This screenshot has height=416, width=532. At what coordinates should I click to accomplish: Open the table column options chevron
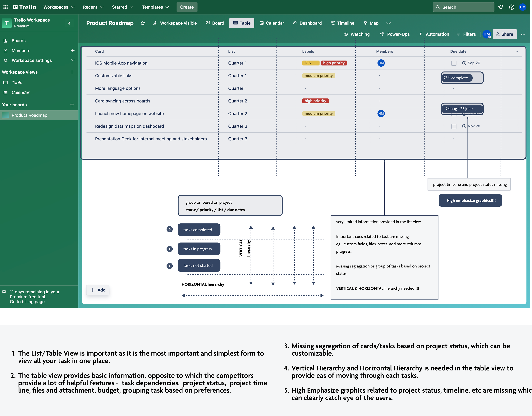517,51
